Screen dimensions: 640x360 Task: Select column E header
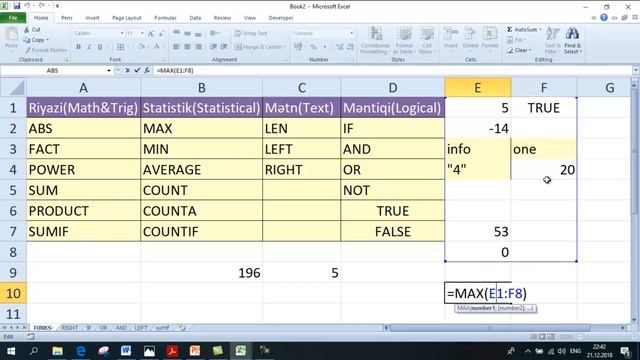(478, 88)
